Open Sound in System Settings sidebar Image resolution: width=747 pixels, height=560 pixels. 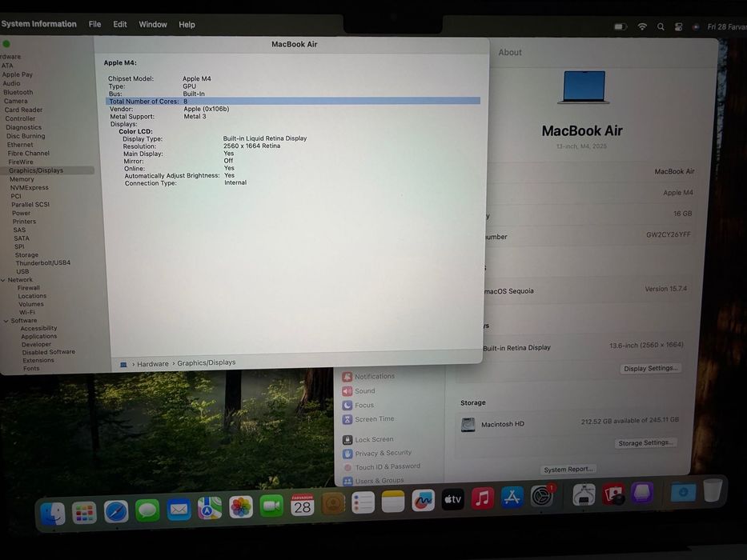point(359,391)
